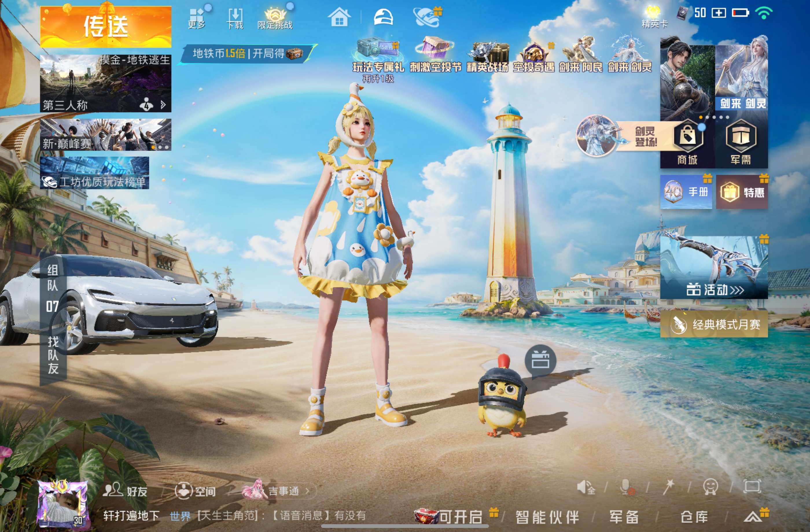Switch to the 仓库 inventory tab
The height and width of the screenshot is (532, 810).
pyautogui.click(x=695, y=517)
